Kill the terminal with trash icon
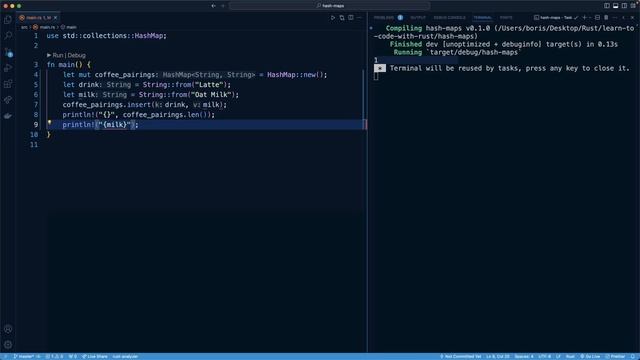 coord(606,18)
